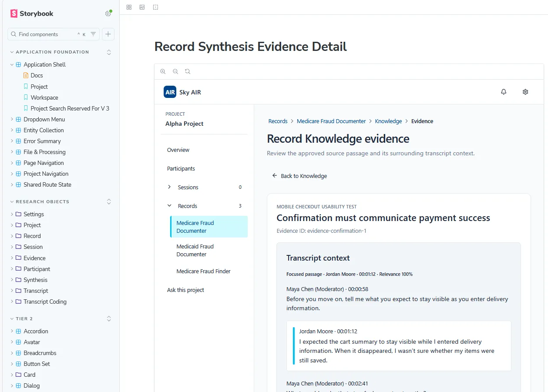The width and height of the screenshot is (548, 392).
Task: Open the Synthesis folder
Action: tap(35, 280)
